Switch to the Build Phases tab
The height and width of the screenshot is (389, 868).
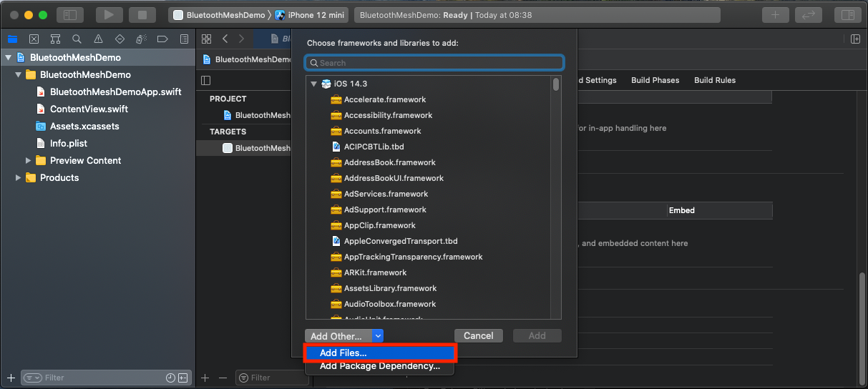point(655,80)
